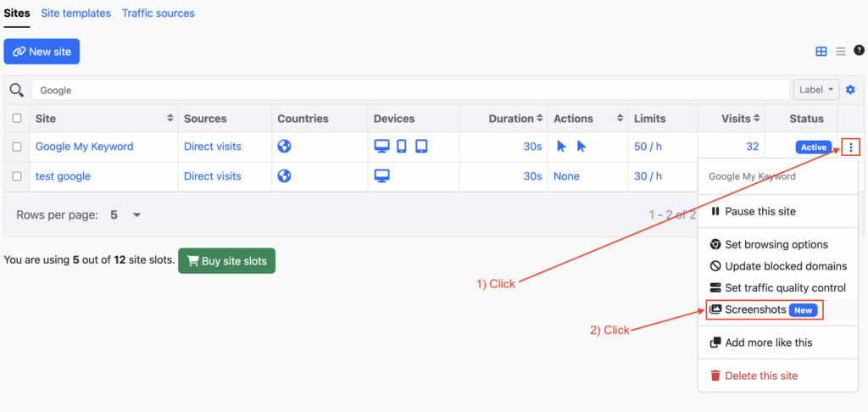Viewport: 868px width, 412px height.
Task: Click desktop device icon for test google
Action: (382, 176)
